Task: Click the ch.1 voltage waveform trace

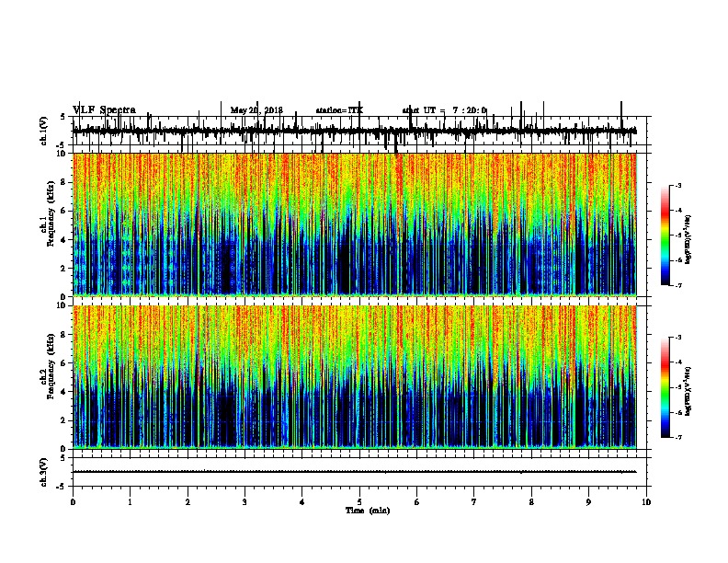Action: (x=355, y=131)
